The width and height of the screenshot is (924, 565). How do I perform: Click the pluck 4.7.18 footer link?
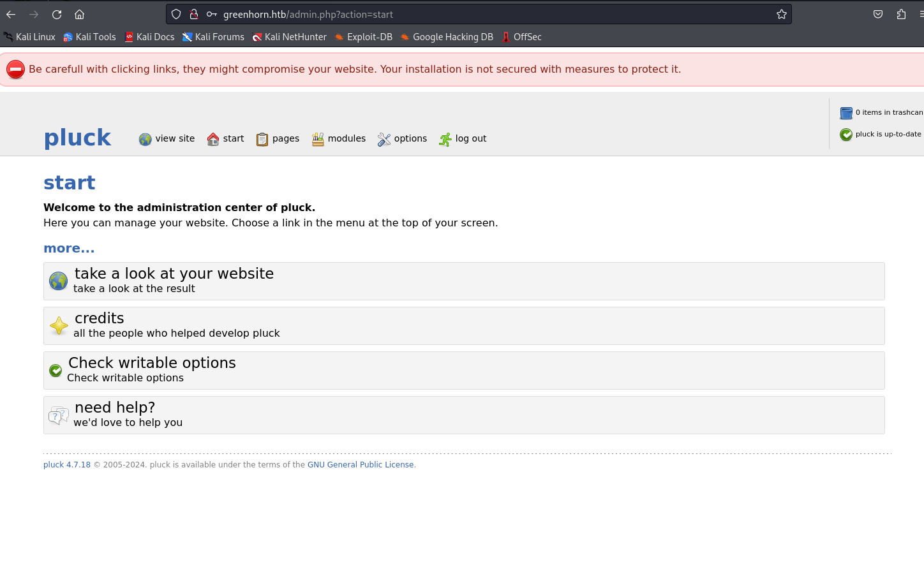67,465
